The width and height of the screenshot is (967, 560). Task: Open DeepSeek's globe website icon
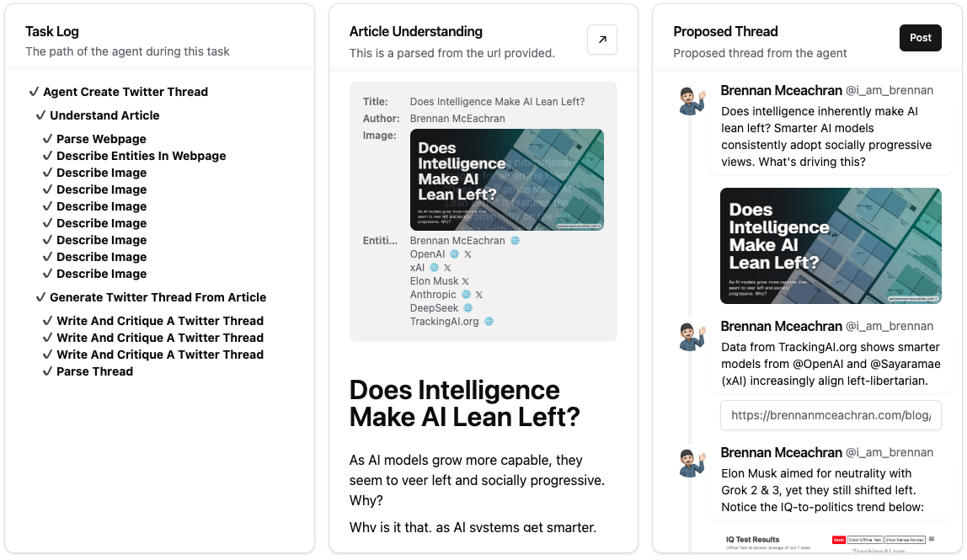click(468, 308)
